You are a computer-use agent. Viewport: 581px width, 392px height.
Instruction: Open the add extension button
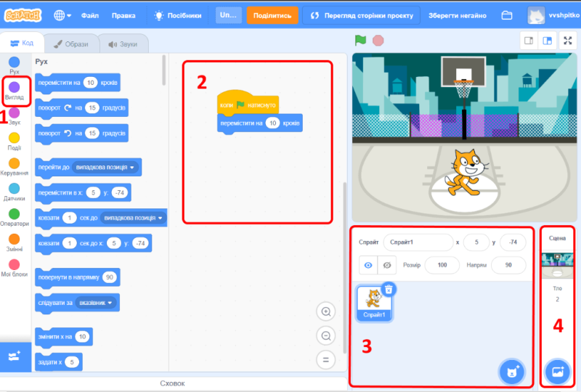[x=15, y=357]
